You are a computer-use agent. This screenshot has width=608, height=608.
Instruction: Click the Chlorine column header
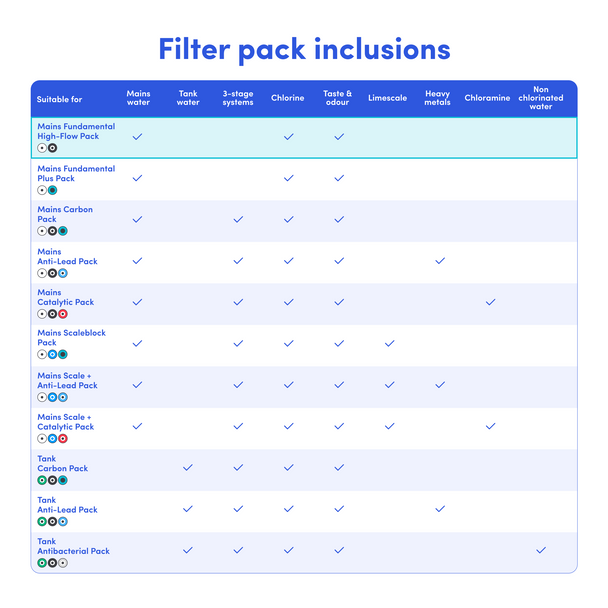pos(287,98)
